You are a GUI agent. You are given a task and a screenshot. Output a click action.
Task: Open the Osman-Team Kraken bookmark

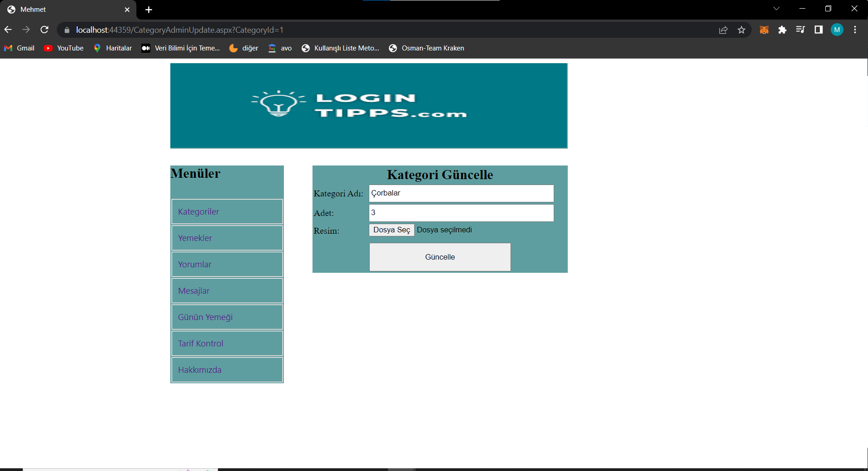click(x=427, y=48)
